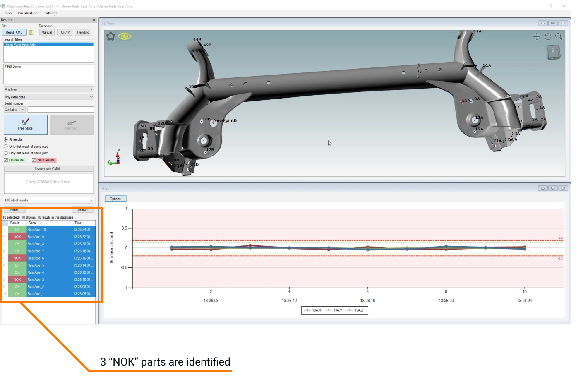Close the Graph panel

pos(563,188)
